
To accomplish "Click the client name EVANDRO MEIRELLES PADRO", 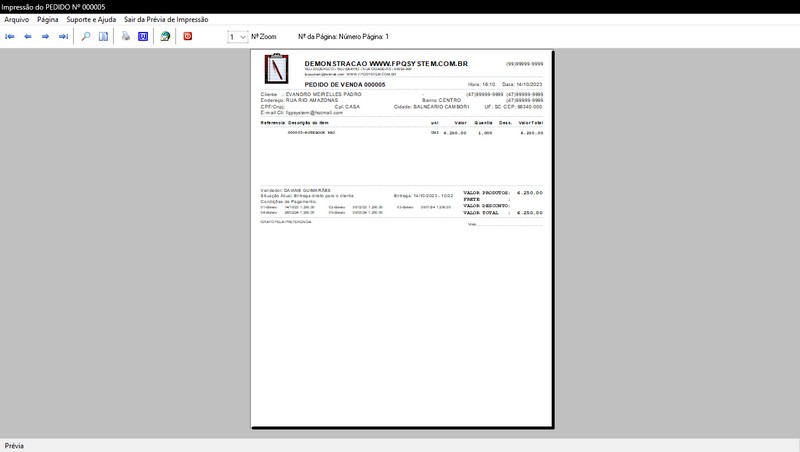I will [x=323, y=94].
